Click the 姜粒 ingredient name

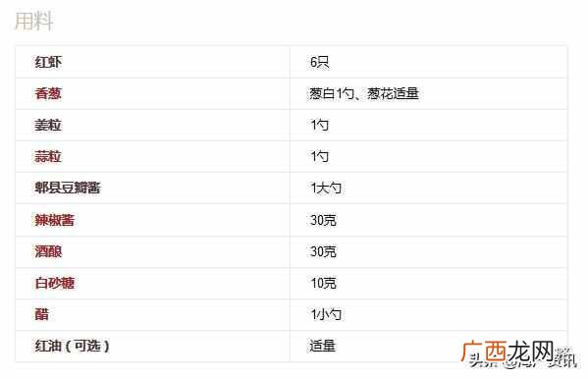point(48,125)
